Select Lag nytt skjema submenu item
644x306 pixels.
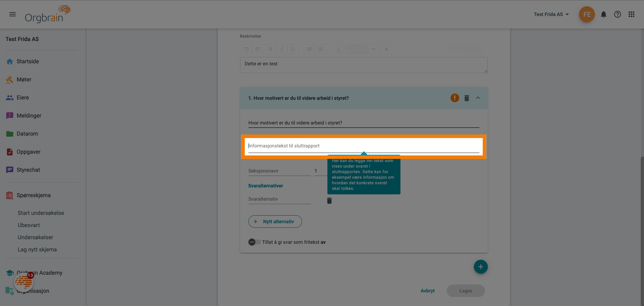click(37, 250)
